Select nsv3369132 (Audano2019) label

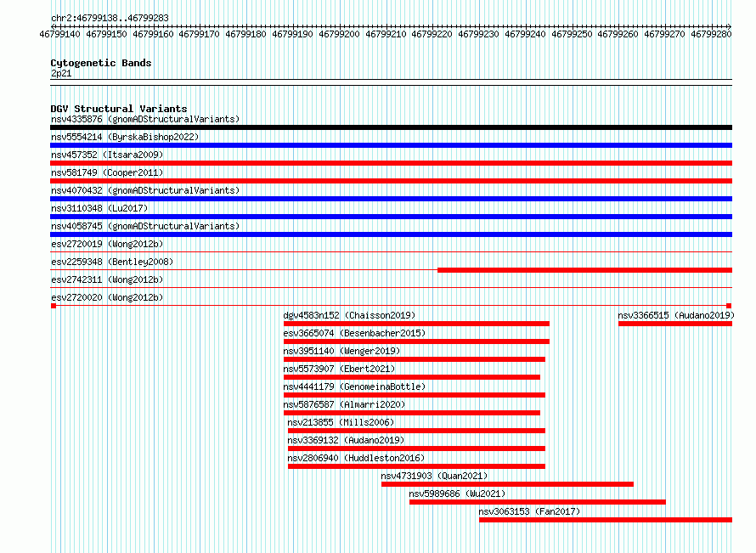[x=347, y=440]
